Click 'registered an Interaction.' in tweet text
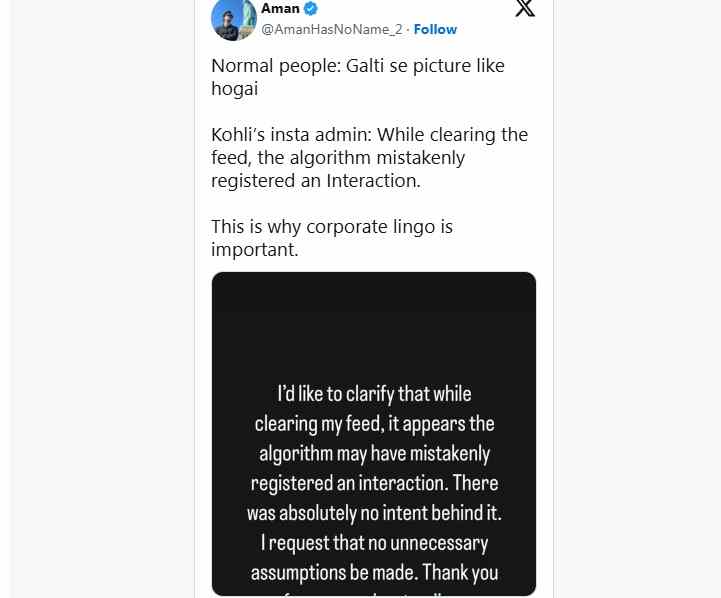721x598 pixels. (x=316, y=181)
